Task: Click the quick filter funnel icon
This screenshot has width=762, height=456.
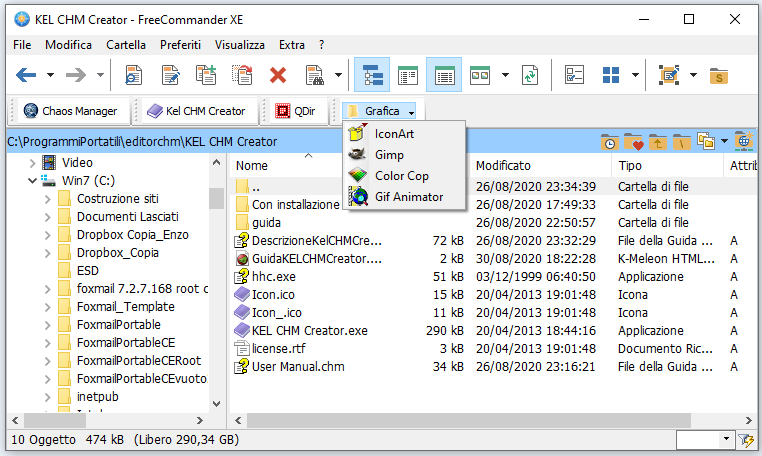Action: 746,440
